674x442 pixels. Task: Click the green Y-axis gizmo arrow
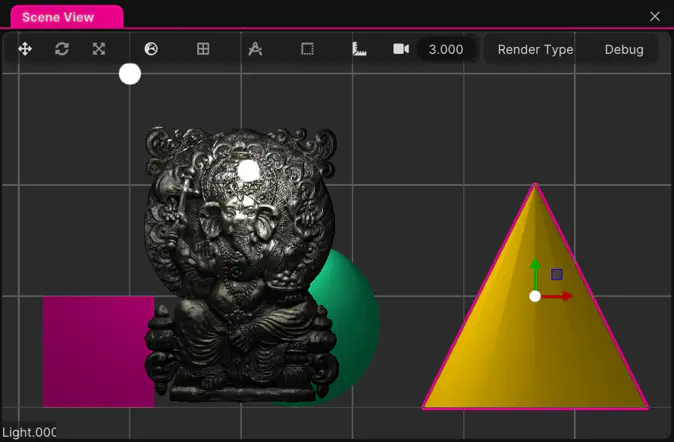coord(535,270)
